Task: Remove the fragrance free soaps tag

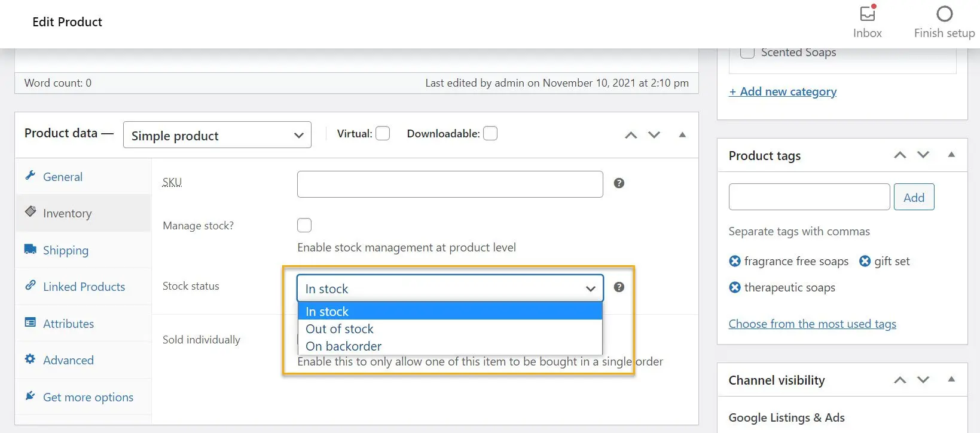Action: (735, 261)
